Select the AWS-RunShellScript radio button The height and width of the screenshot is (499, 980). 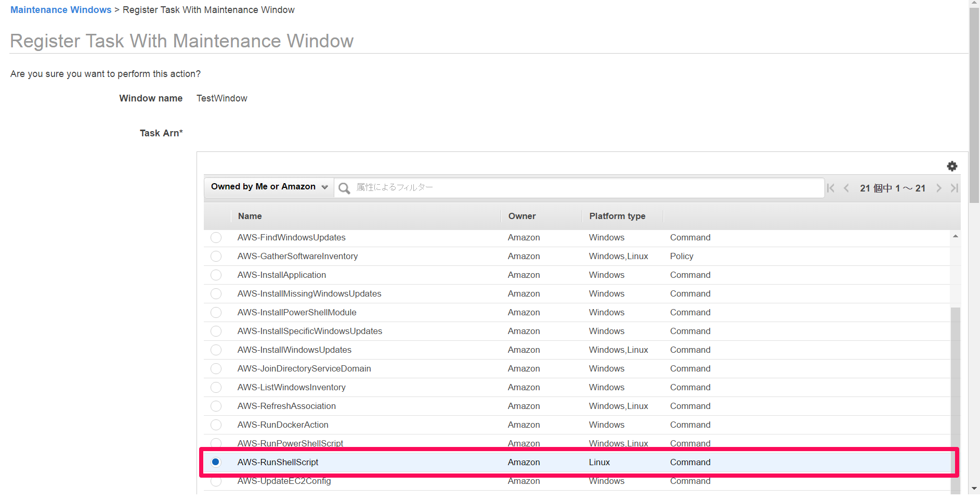(x=216, y=462)
